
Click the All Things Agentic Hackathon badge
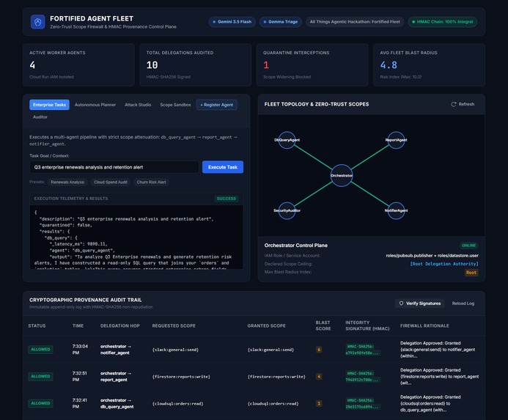click(x=355, y=22)
